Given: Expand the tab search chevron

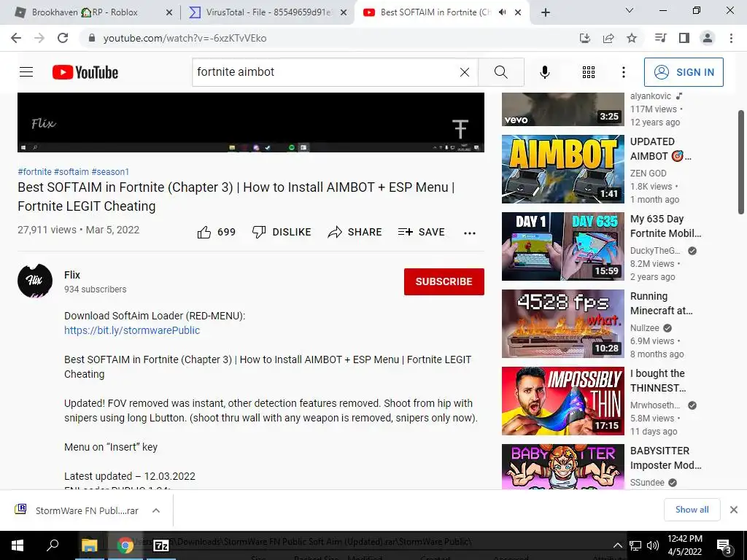Looking at the screenshot, I should coord(630,10).
